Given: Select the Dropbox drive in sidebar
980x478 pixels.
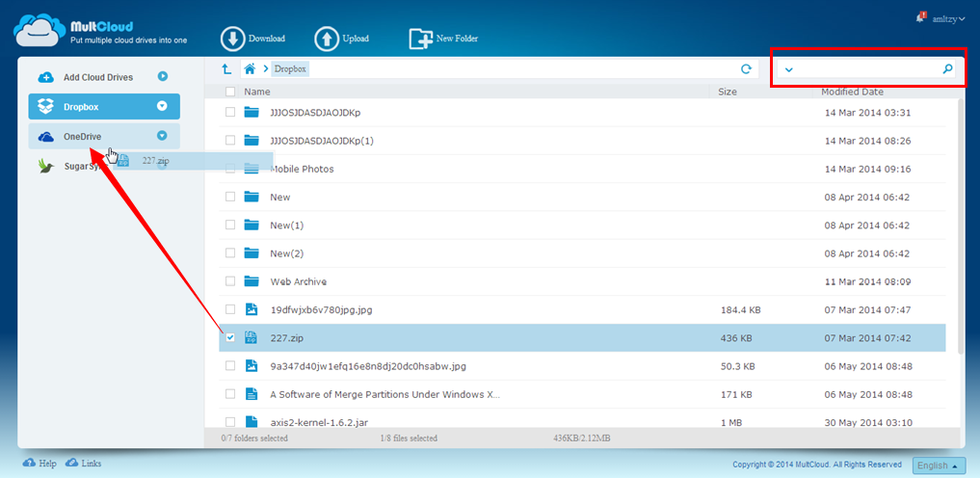Looking at the screenshot, I should (82, 107).
